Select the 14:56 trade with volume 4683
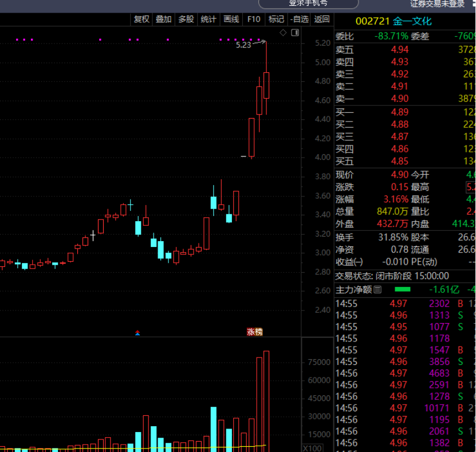 pyautogui.click(x=406, y=374)
